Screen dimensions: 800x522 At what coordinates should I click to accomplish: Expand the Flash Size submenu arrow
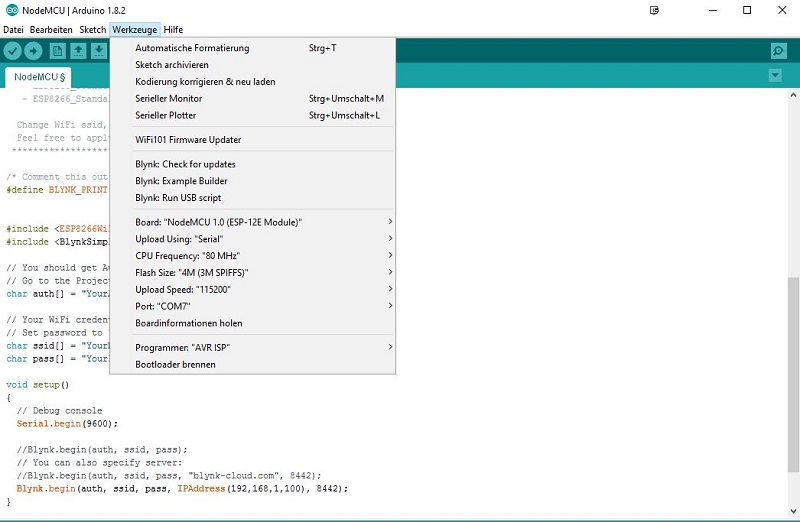click(390, 272)
